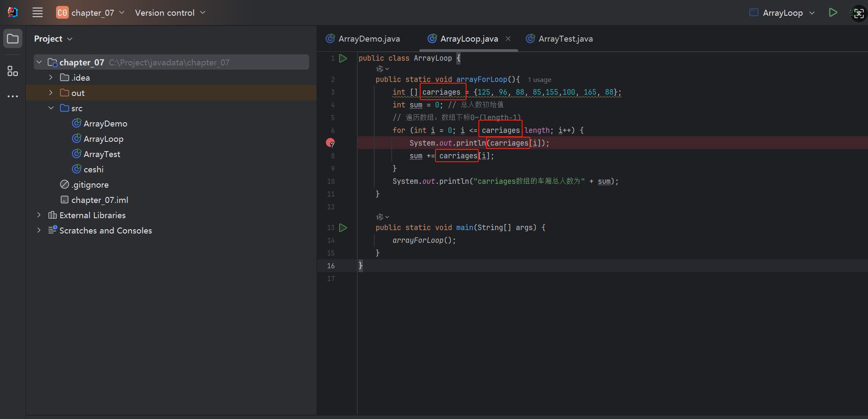Image resolution: width=868 pixels, height=419 pixels.
Task: Open the ceshi class in the project tree
Action: 93,169
